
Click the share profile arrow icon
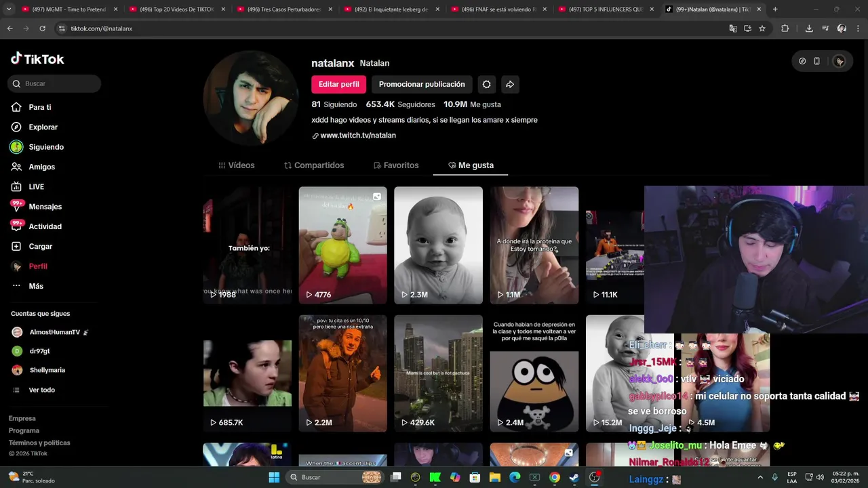point(510,84)
